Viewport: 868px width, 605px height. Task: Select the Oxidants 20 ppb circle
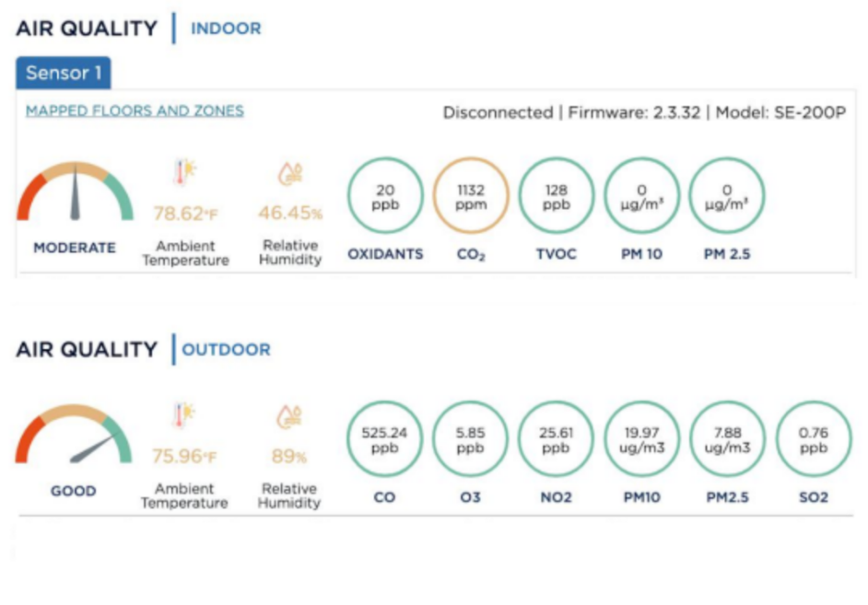click(385, 196)
